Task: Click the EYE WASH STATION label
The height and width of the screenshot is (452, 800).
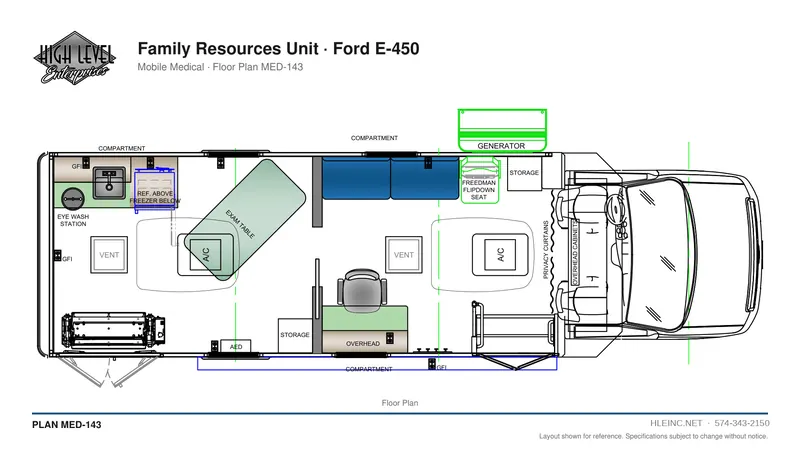Action: [x=73, y=220]
